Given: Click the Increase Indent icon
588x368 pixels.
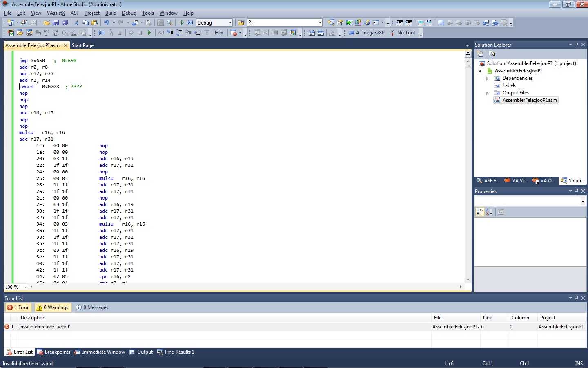Looking at the screenshot, I should click(x=409, y=23).
